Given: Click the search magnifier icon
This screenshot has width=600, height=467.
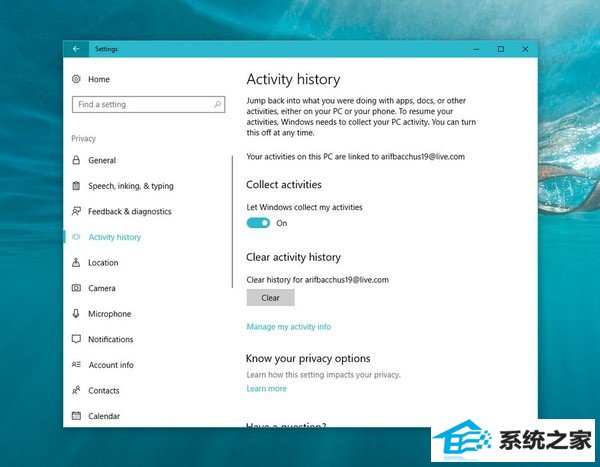Looking at the screenshot, I should tap(217, 104).
